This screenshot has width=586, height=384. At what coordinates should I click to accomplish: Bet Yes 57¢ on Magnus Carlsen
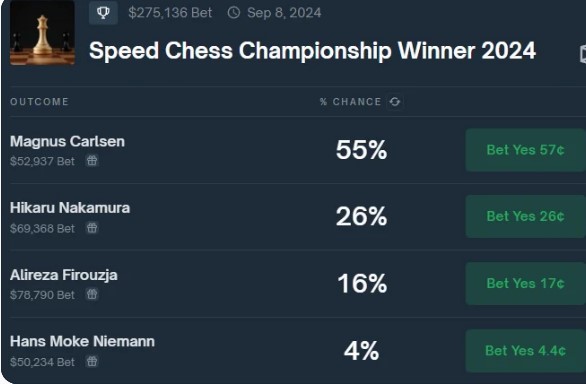click(x=525, y=150)
